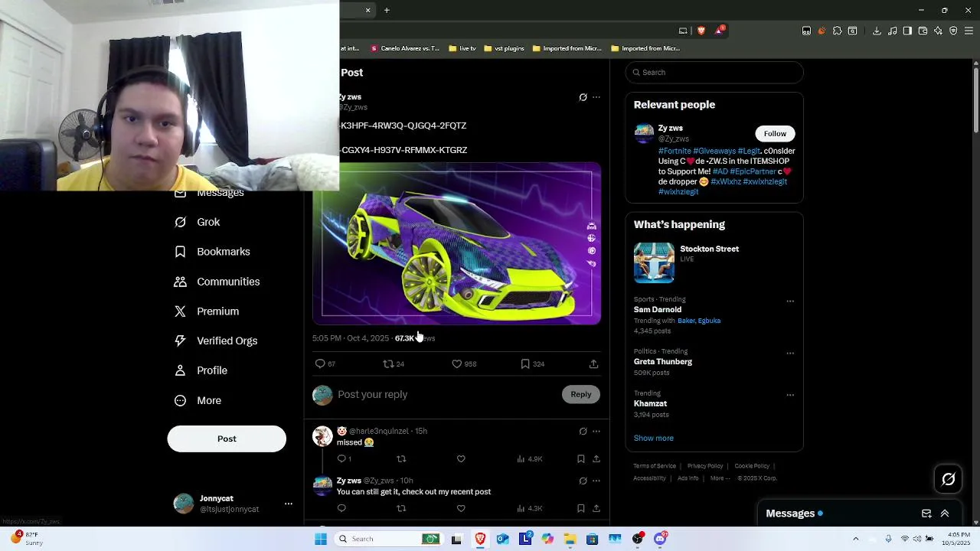The image size is (980, 551).
Task: Bookmark the post with 324 bookmarks
Action: tap(525, 364)
